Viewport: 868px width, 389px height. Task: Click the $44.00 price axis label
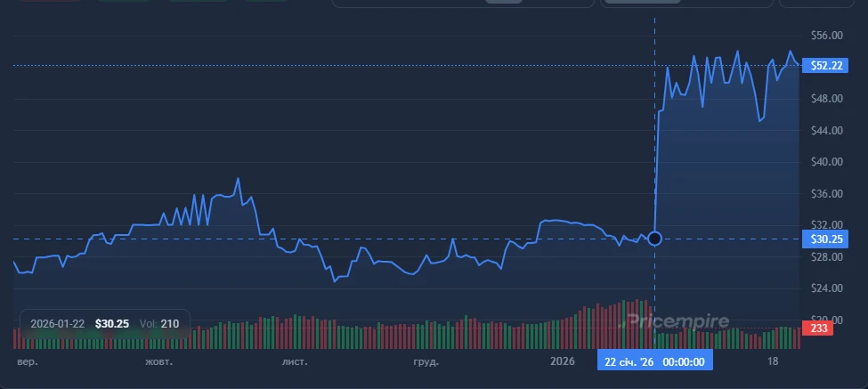827,131
